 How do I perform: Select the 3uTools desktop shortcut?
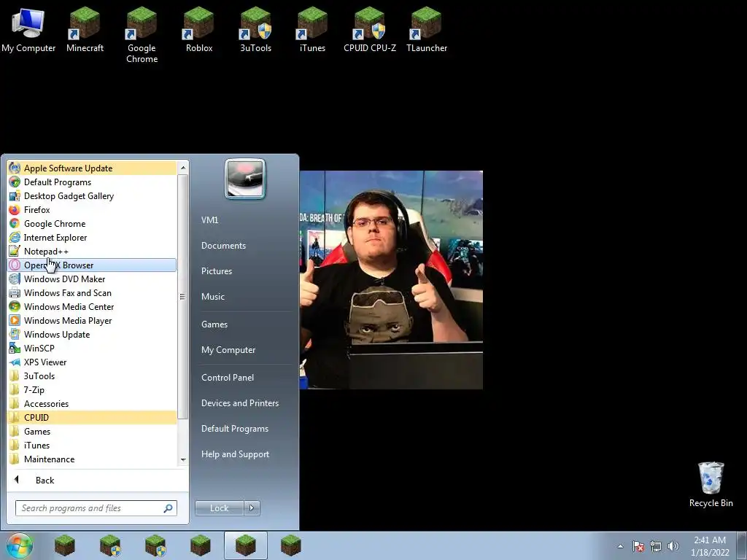point(255,29)
